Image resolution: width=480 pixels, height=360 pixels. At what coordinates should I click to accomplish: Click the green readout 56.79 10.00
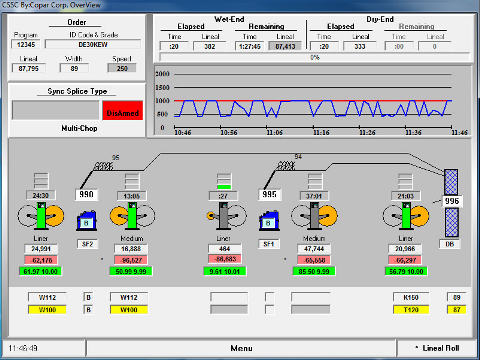406,271
